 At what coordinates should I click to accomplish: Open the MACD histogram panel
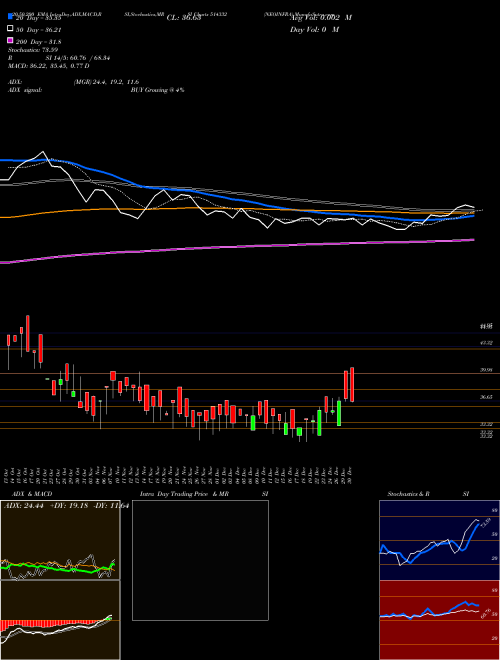click(x=60, y=620)
